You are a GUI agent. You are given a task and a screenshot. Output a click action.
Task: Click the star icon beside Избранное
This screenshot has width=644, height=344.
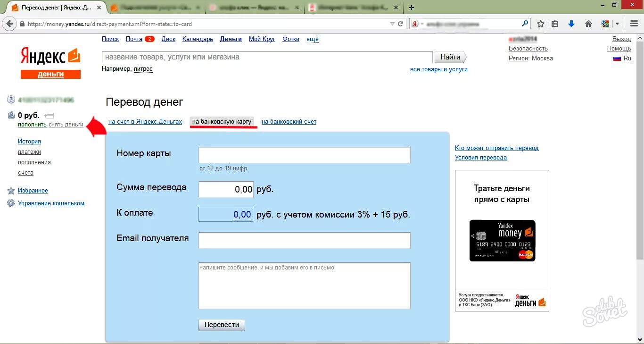(11, 191)
